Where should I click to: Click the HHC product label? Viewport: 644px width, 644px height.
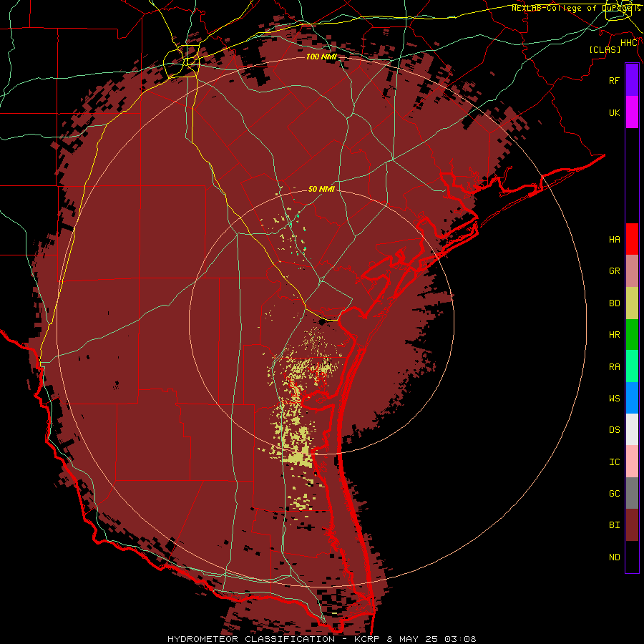(629, 43)
